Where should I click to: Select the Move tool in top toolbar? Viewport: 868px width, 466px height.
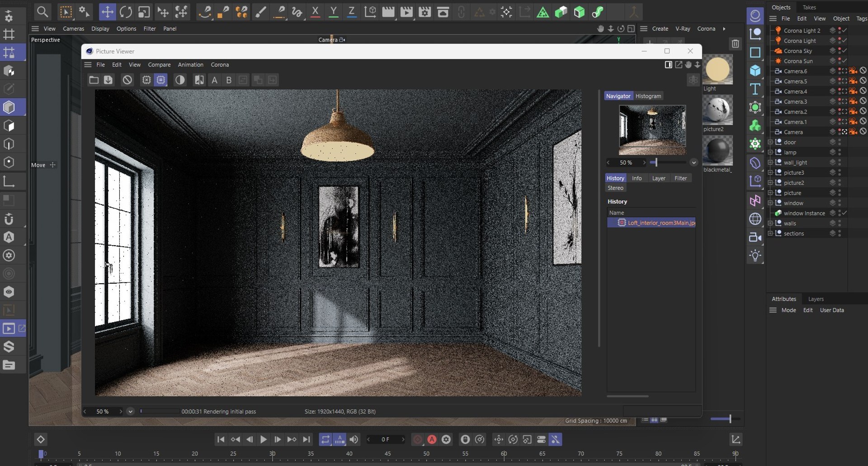pos(107,12)
